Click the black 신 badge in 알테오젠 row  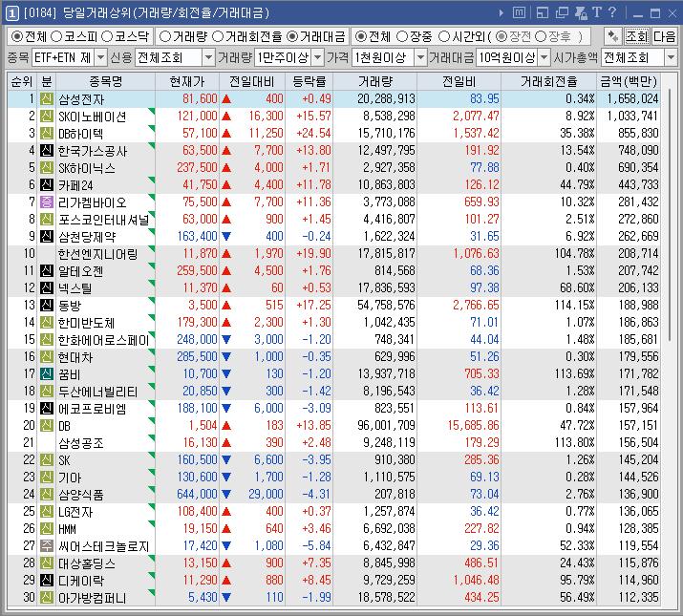point(47,271)
